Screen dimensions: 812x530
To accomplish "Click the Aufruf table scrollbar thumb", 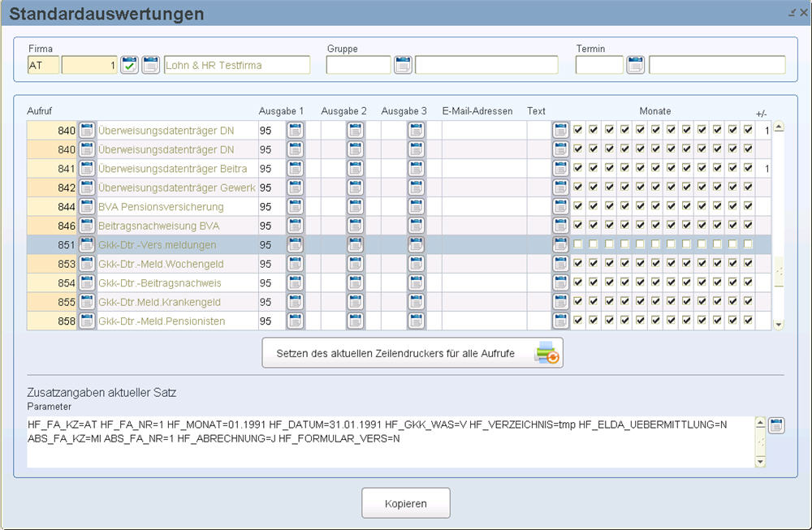I will pyautogui.click(x=779, y=272).
